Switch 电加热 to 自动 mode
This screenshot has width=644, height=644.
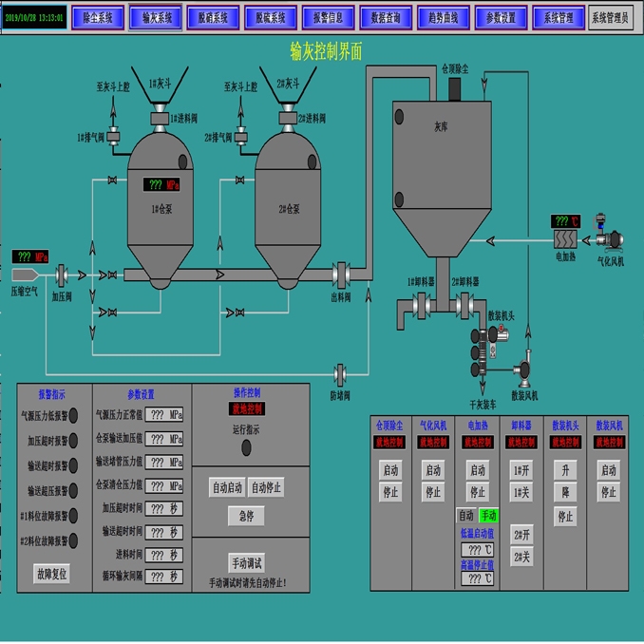tap(466, 515)
